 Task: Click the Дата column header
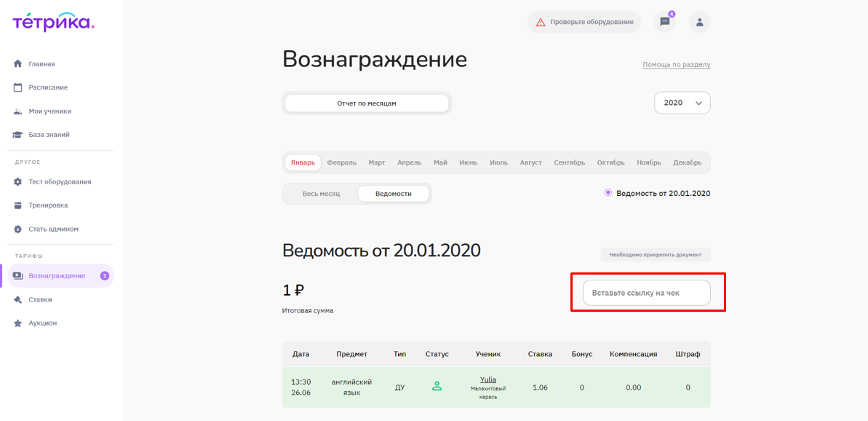tap(300, 354)
